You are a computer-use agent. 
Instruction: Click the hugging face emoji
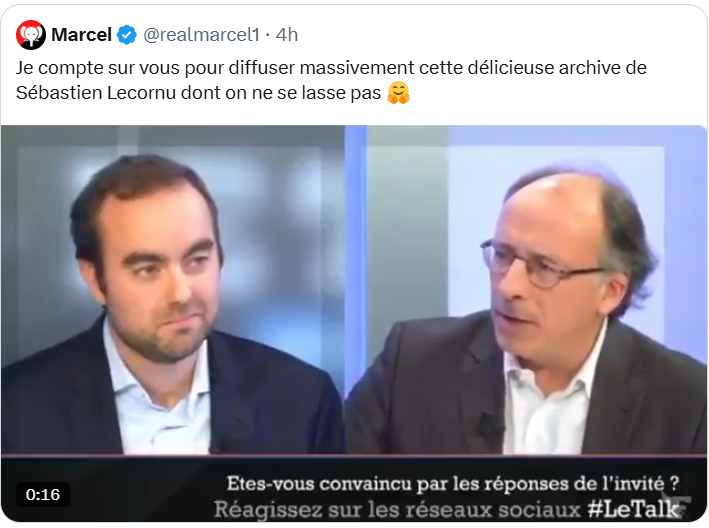[398, 93]
